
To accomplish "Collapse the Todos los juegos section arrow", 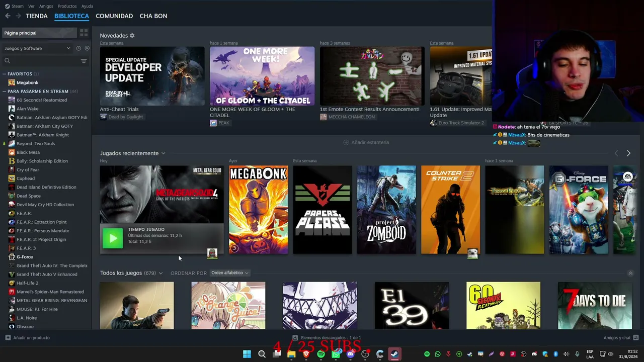I will (630, 273).
